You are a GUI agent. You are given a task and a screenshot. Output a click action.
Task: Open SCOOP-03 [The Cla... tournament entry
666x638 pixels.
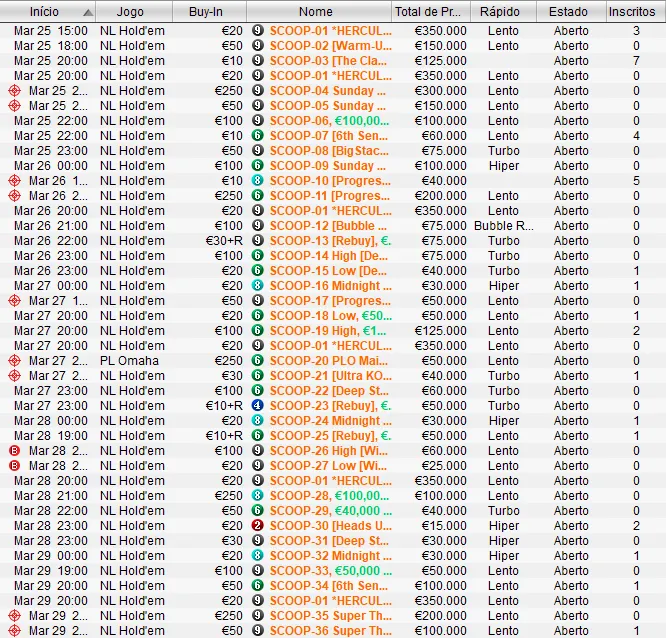330,61
